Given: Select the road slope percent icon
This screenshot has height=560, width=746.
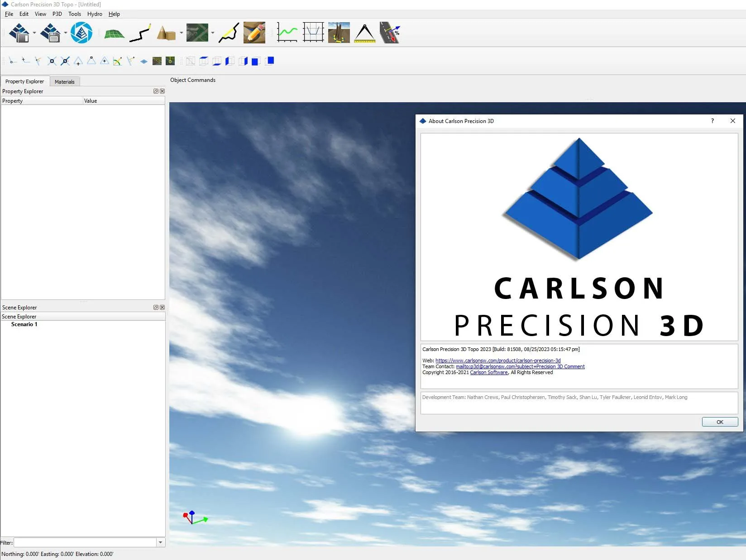Looking at the screenshot, I should click(x=390, y=33).
